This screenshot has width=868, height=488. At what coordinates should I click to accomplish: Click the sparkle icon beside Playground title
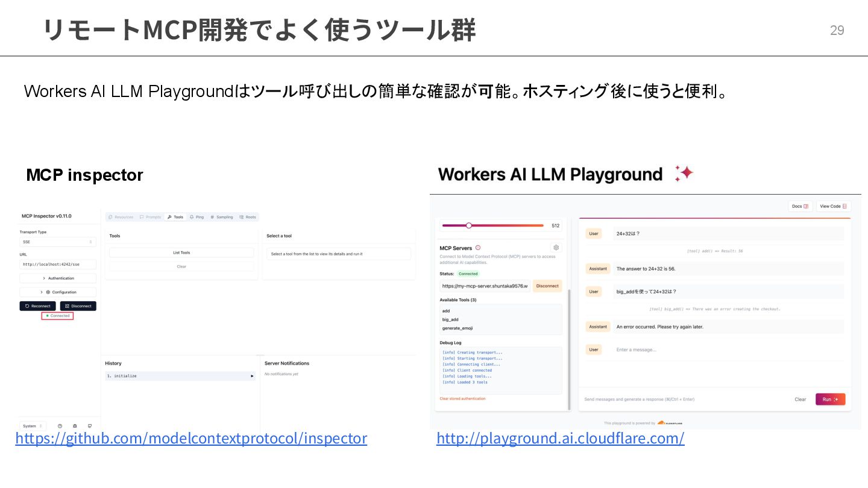[x=684, y=174]
